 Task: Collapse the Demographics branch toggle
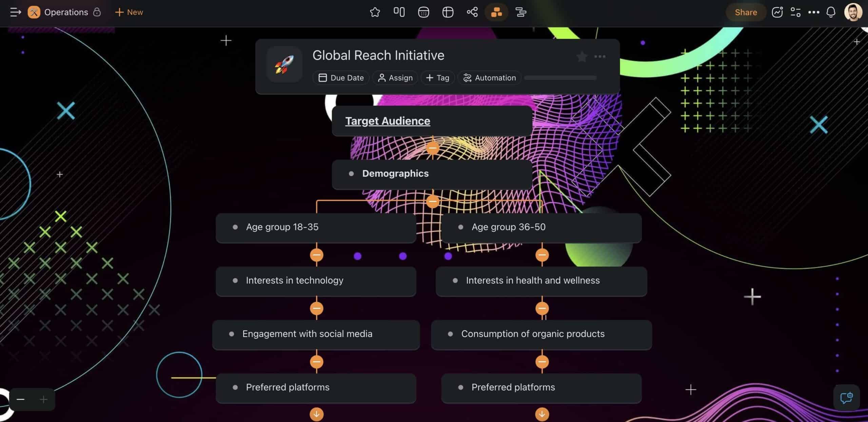(433, 201)
